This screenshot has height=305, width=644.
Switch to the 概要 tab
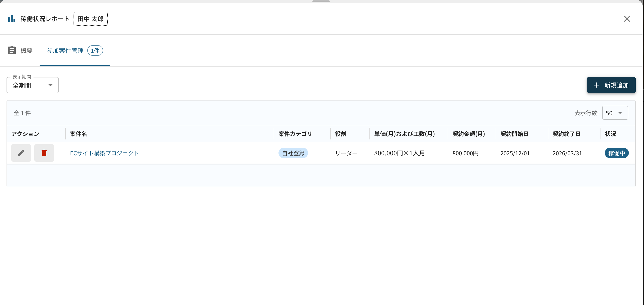pyautogui.click(x=26, y=50)
